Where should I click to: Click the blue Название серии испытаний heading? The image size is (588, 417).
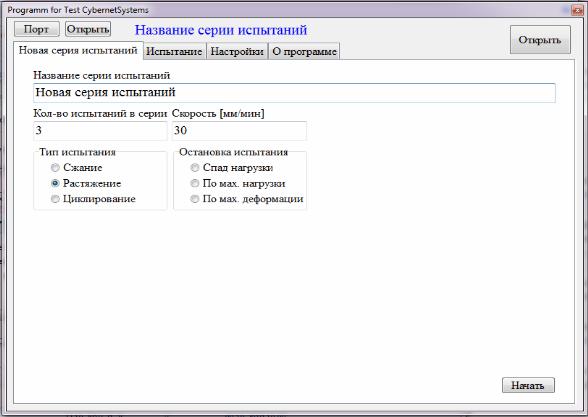[x=221, y=30]
